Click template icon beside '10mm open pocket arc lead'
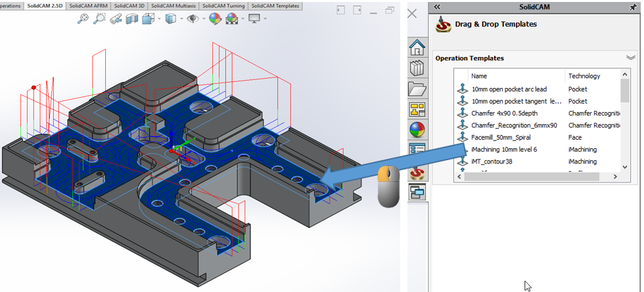Screen dimensions: 644x292 coord(463,89)
